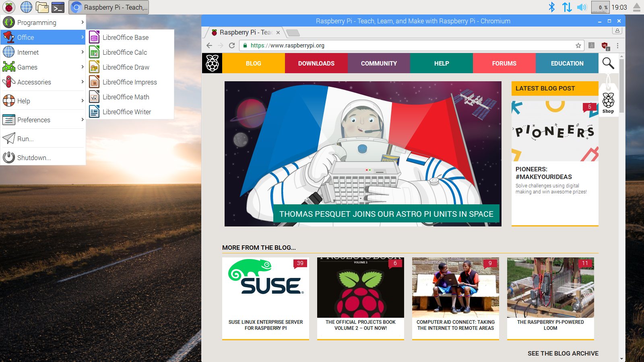Image resolution: width=644 pixels, height=362 pixels.
Task: Open the Computer Aid Connect post
Action: click(456, 298)
